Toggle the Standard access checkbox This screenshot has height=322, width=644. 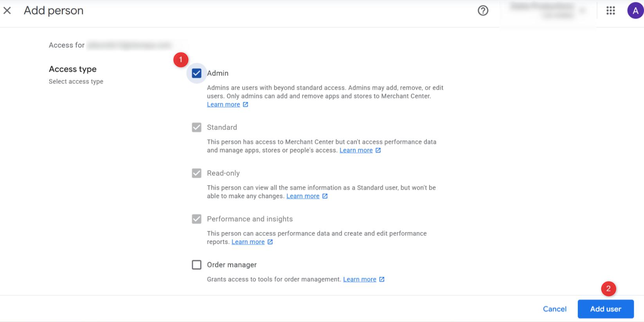click(196, 128)
